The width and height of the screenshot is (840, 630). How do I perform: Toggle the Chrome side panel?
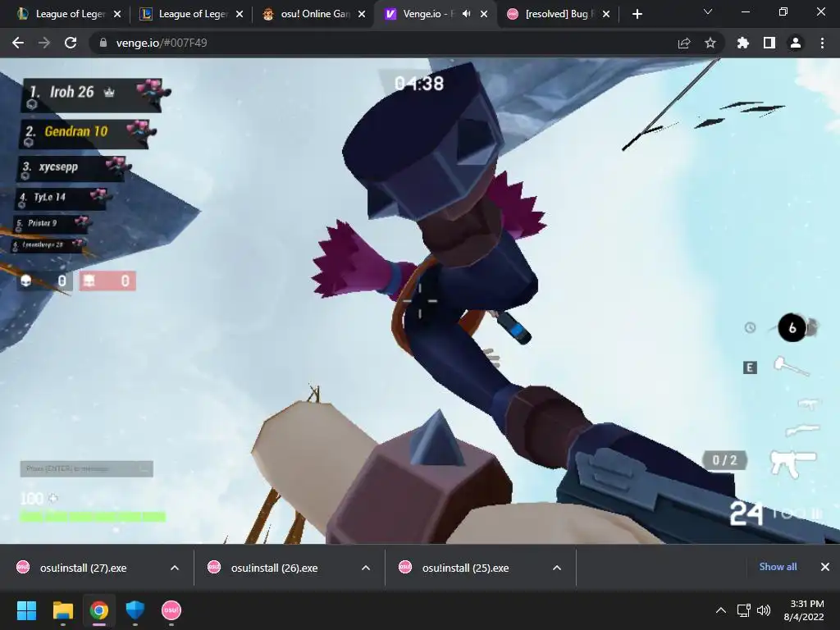click(769, 43)
